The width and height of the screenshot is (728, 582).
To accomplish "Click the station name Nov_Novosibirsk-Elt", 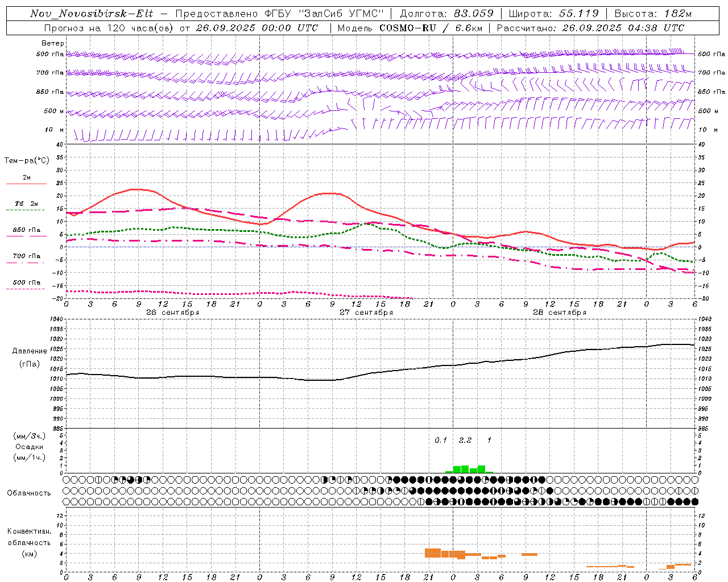I will 92,14.
